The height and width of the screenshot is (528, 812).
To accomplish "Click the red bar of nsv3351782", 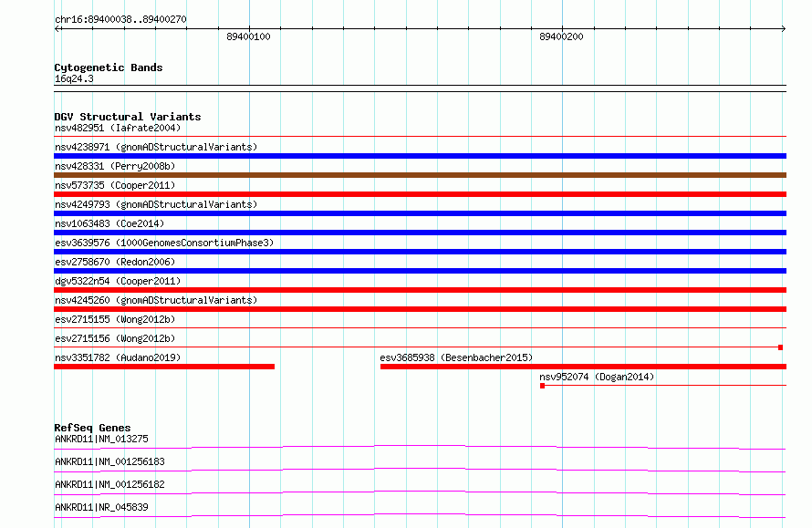I will tap(164, 367).
